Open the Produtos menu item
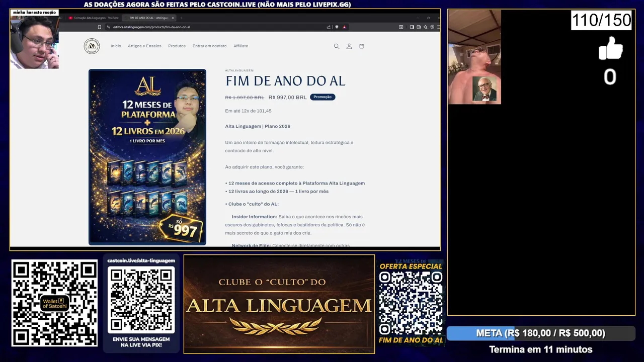 click(177, 46)
